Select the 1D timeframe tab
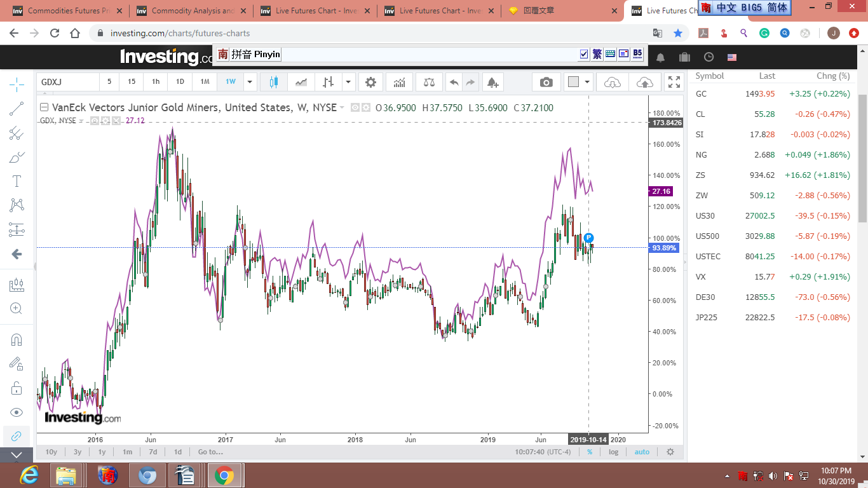Viewport: 868px width, 488px height. (180, 82)
